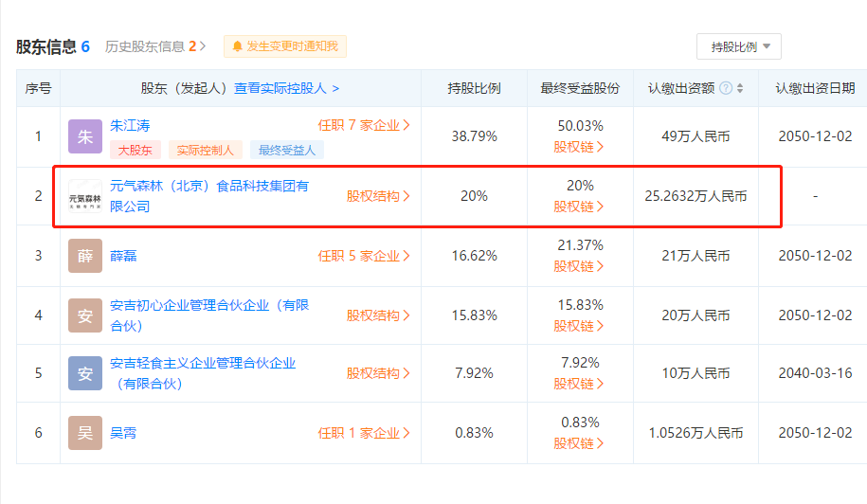Click the 实际控制人 tag
The height and width of the screenshot is (504, 867).
point(206,150)
